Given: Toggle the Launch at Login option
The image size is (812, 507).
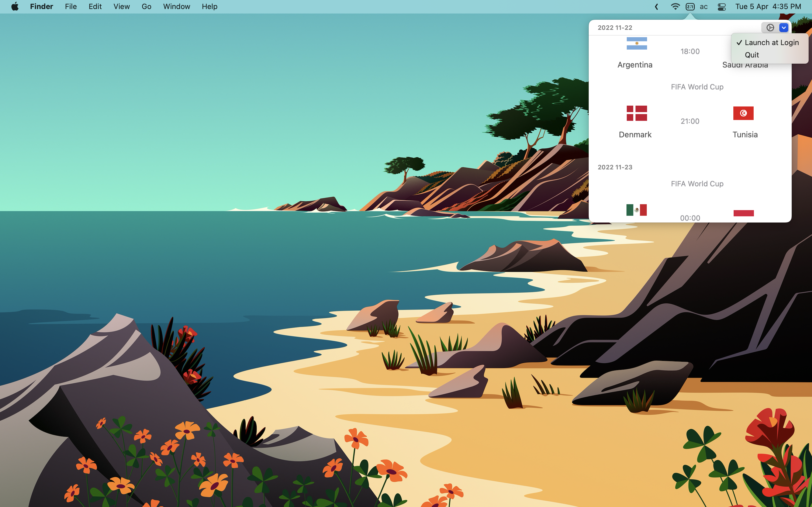Looking at the screenshot, I should coord(771,43).
